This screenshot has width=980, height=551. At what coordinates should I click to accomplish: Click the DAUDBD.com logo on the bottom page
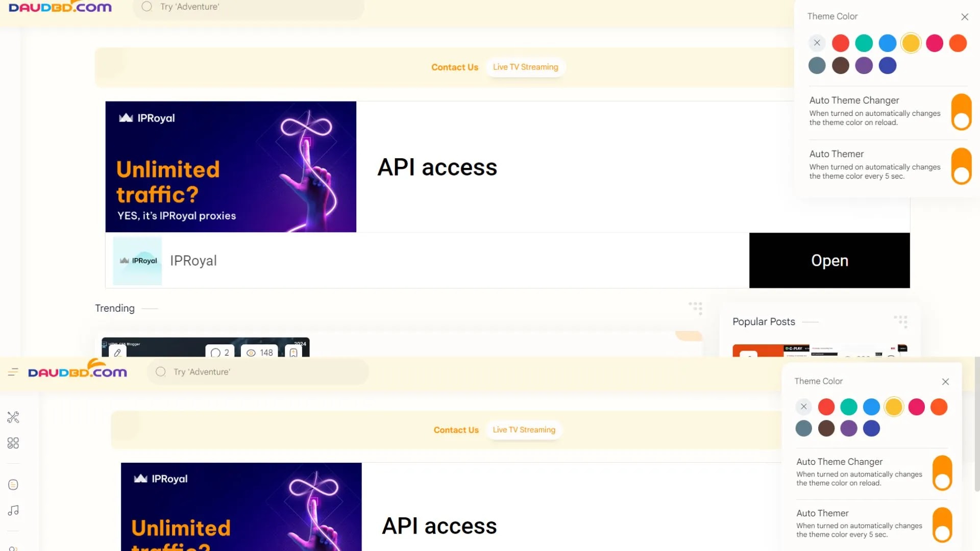click(78, 368)
